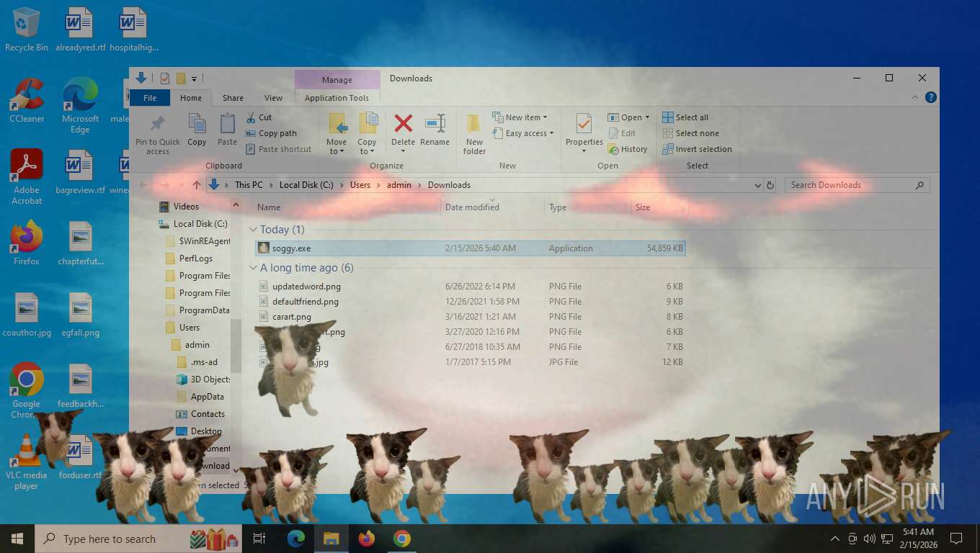This screenshot has height=553, width=980.
Task: Click the Edit button in ribbon
Action: [x=623, y=133]
